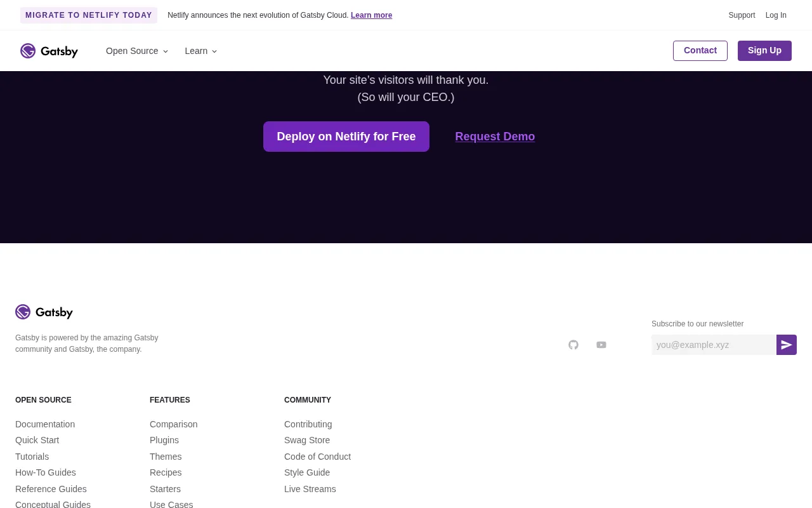Open the YouTube icon in footer

pos(601,345)
